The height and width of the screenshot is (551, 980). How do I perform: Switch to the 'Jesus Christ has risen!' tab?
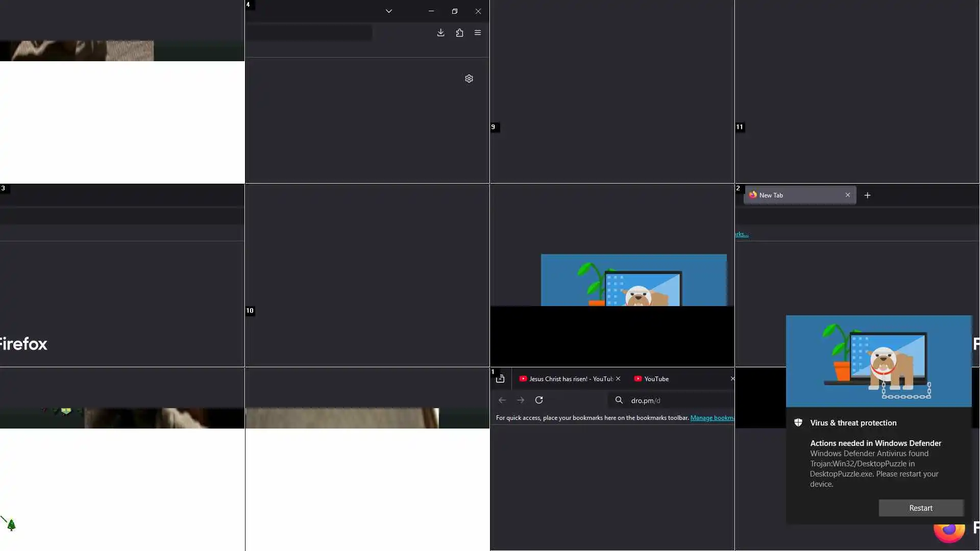click(x=567, y=379)
